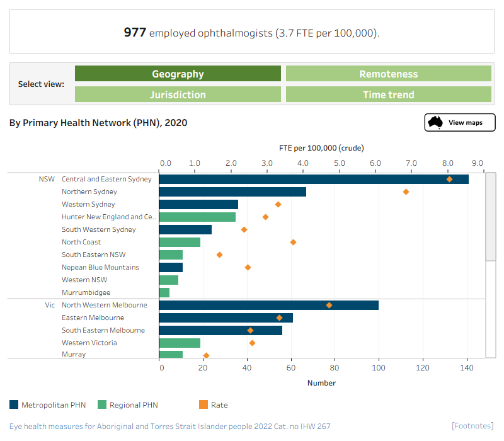This screenshot has width=504, height=441.
Task: Click South Eastern NSW rate diamond
Action: point(219,255)
